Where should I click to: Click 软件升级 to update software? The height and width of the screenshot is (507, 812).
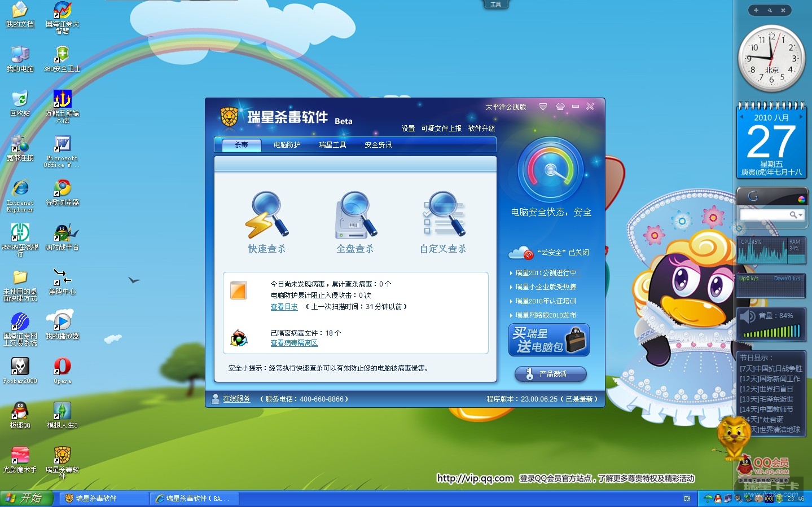481,129
